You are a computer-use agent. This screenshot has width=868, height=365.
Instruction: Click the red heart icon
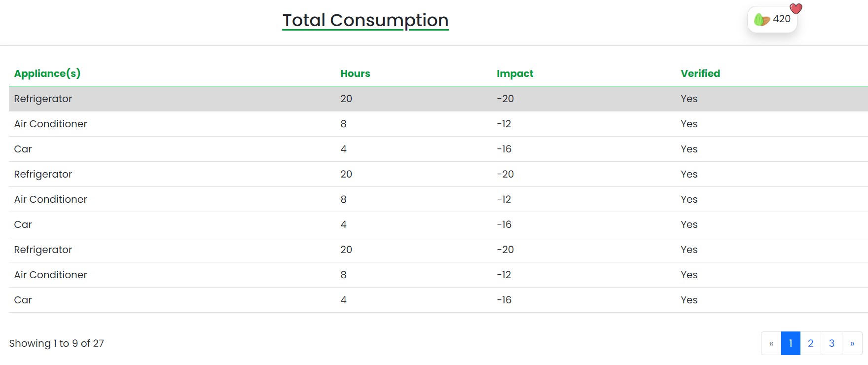tap(796, 8)
